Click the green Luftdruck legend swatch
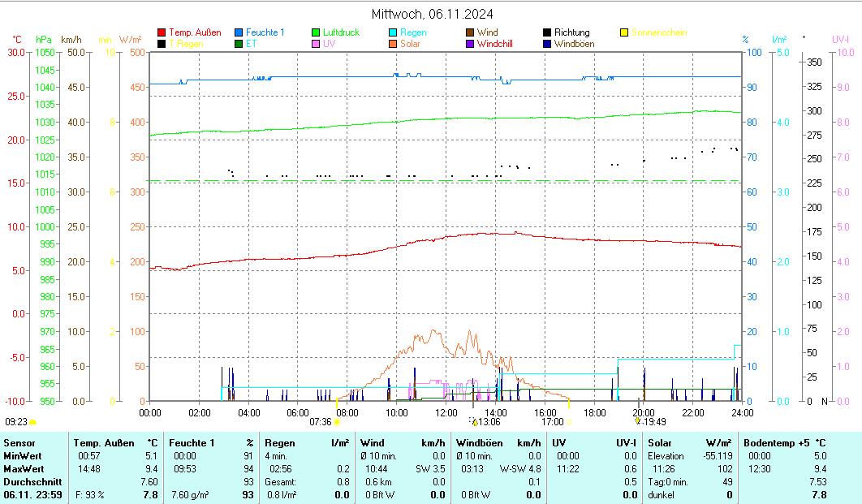This screenshot has width=862, height=504. click(316, 33)
